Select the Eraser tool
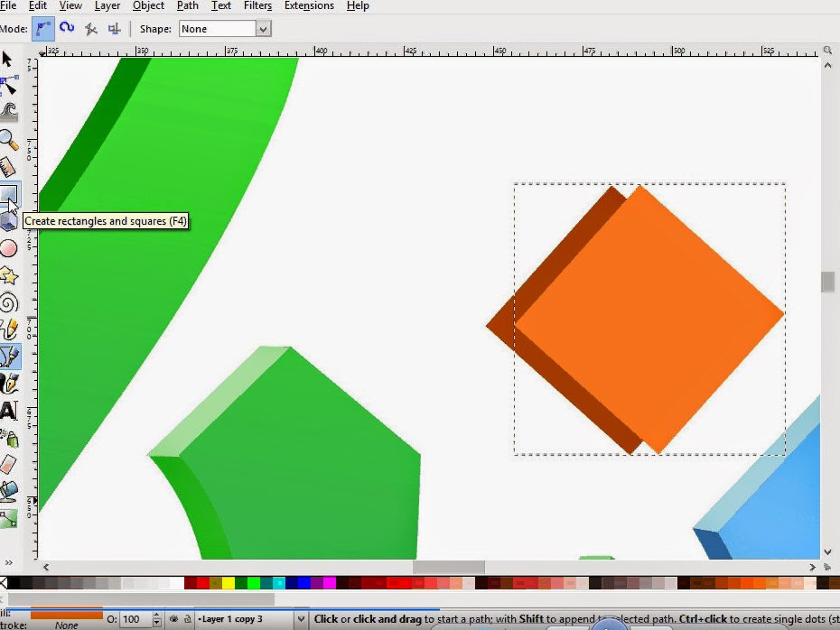This screenshot has width=840, height=630. [7, 464]
